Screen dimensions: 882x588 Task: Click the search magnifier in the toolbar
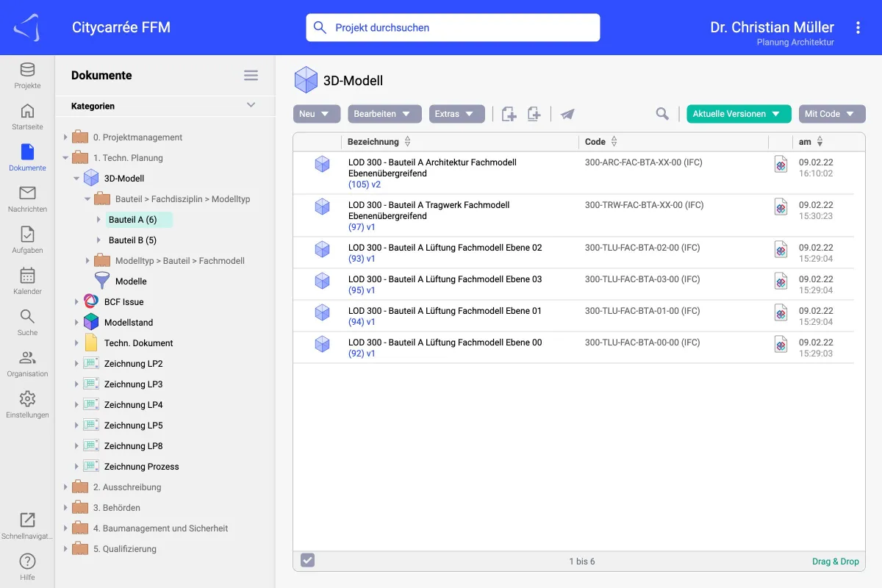662,114
